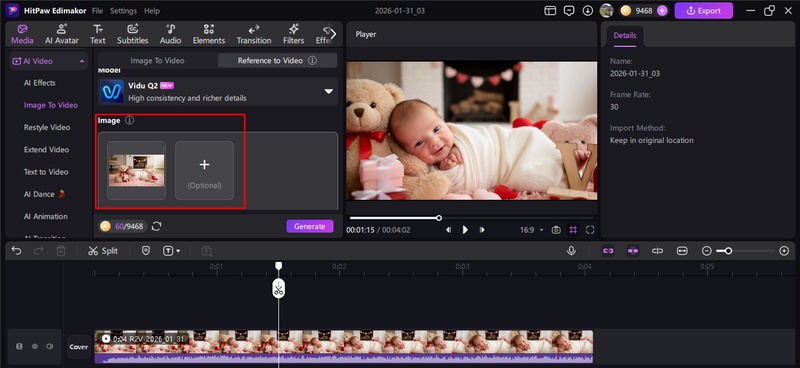Open the Details tab
The width and height of the screenshot is (800, 368).
pyautogui.click(x=624, y=36)
